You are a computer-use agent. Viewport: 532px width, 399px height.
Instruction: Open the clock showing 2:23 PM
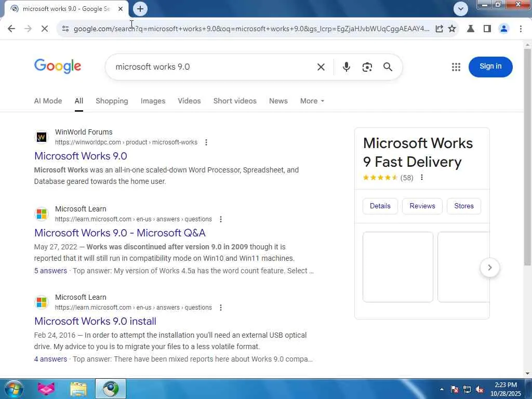click(x=506, y=389)
